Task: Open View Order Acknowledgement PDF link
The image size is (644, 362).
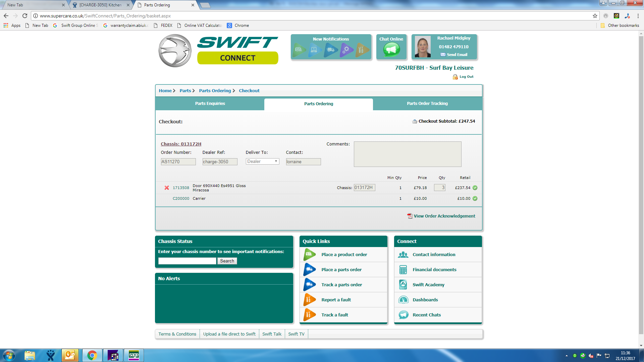Action: pos(444,216)
